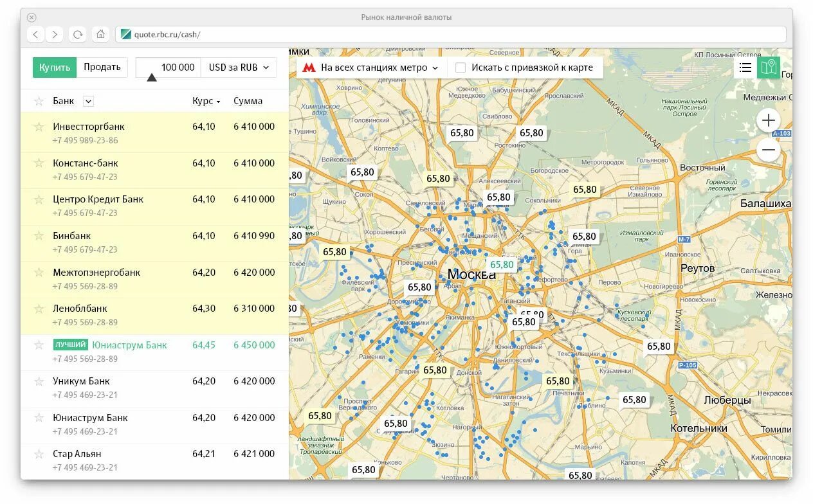Click the 100 000 amount field
813x504 pixels.
[169, 67]
